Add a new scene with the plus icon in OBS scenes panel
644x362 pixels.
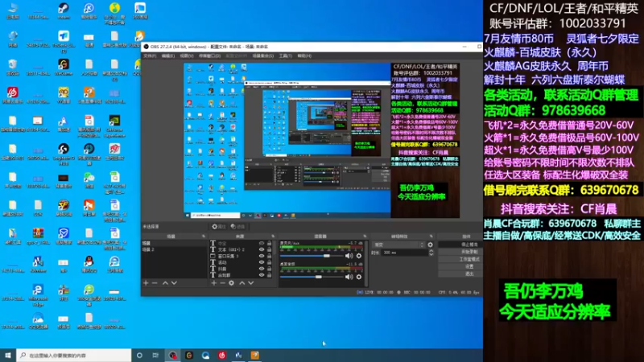[146, 283]
